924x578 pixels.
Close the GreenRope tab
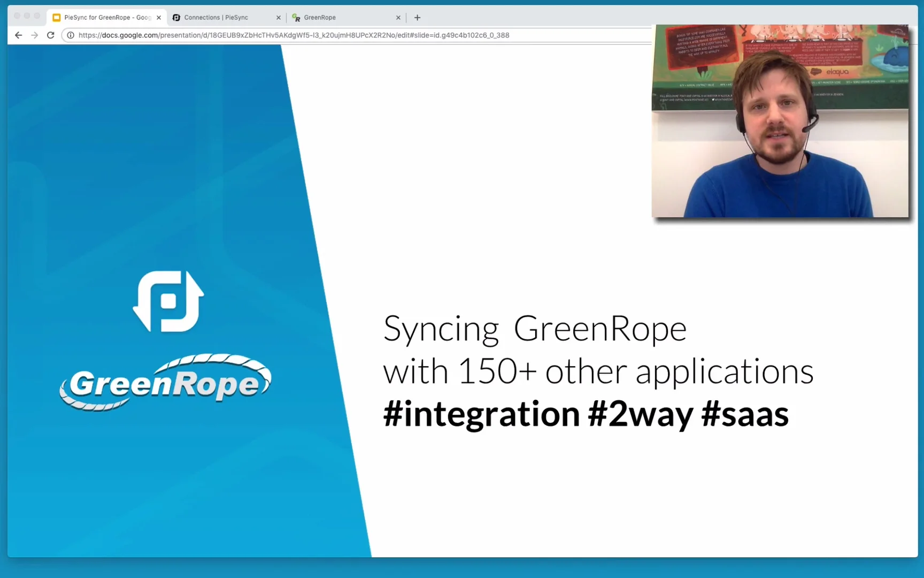coord(398,17)
